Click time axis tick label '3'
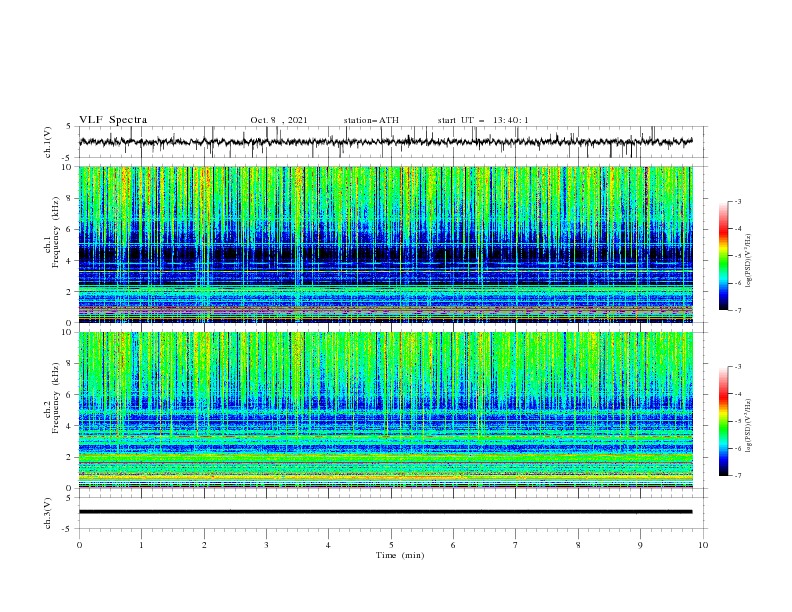 point(266,545)
